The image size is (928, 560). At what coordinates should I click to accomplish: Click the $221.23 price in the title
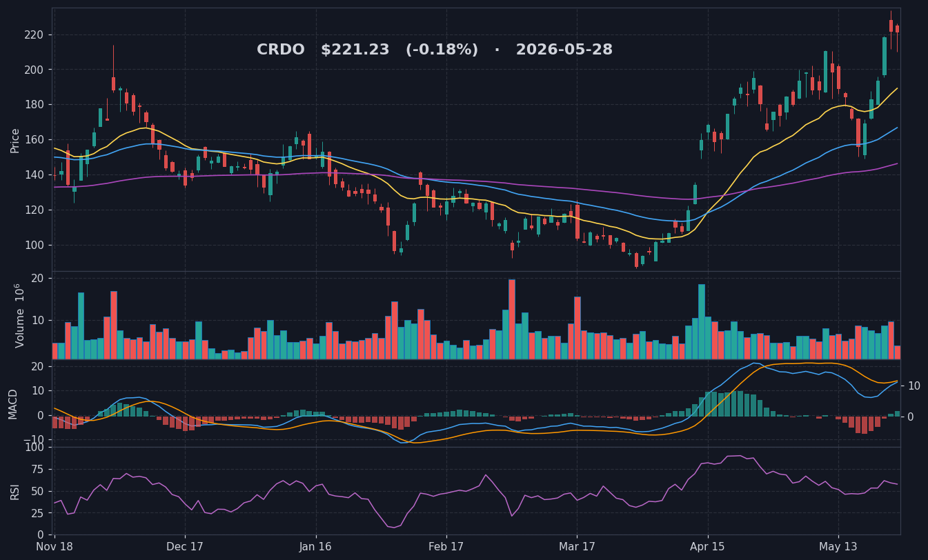[355, 50]
